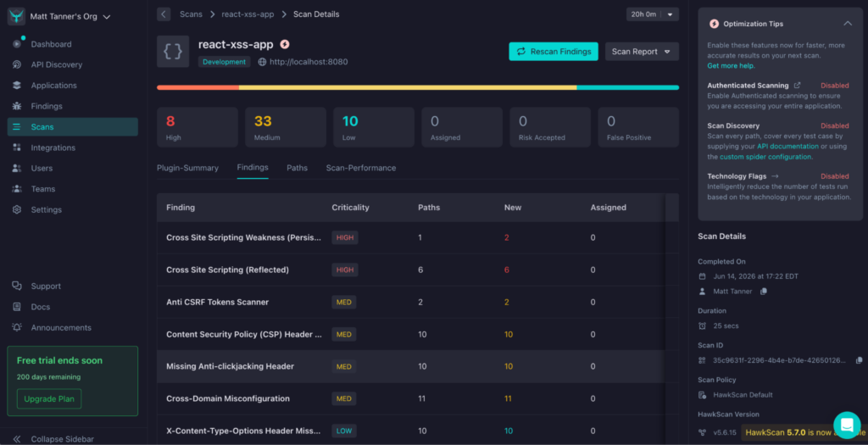Click the API documentation link
The height and width of the screenshot is (445, 868).
787,147
